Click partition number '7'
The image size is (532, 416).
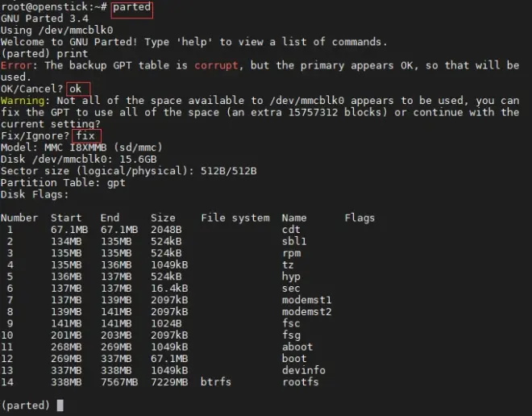tap(10, 300)
